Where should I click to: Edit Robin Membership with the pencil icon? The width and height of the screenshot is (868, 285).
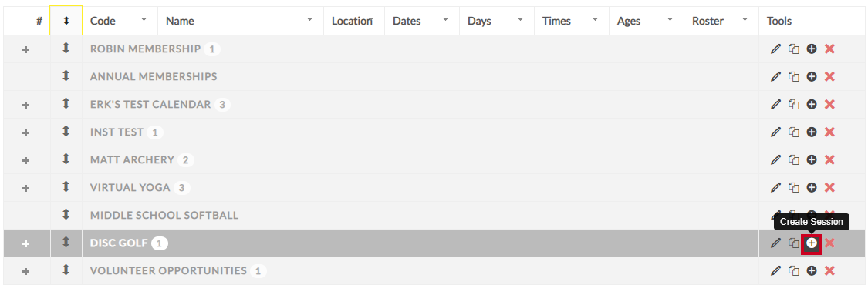[x=775, y=49]
